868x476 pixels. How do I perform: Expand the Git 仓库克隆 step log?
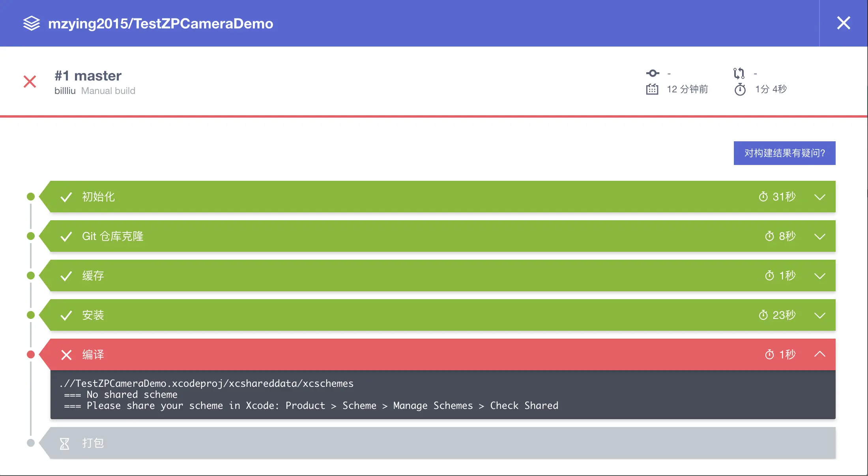820,236
